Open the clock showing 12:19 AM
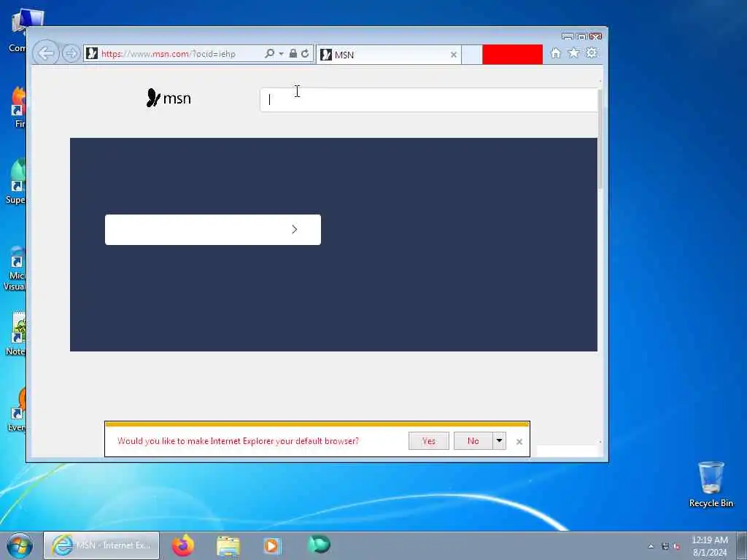Image resolution: width=747 pixels, height=560 pixels. (709, 546)
